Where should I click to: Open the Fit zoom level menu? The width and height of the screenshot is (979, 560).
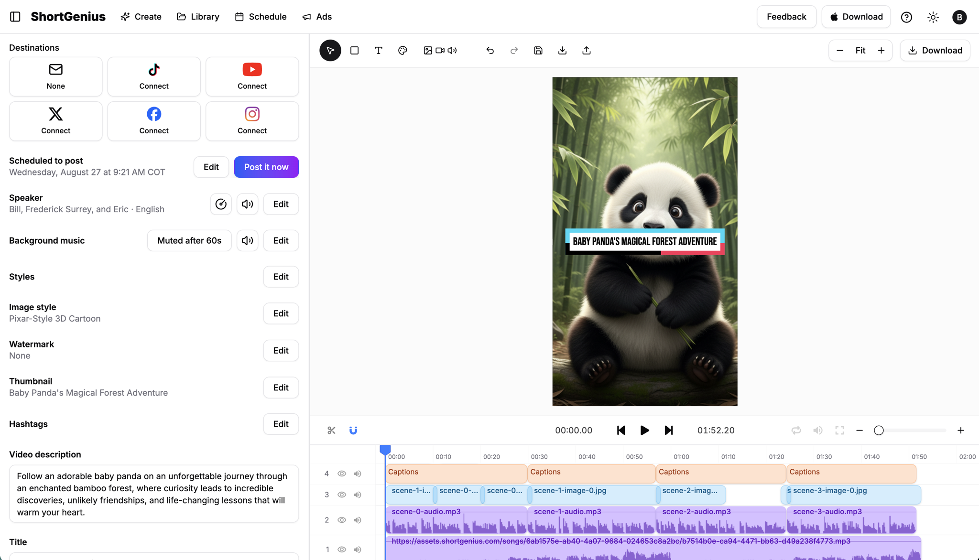pyautogui.click(x=860, y=51)
